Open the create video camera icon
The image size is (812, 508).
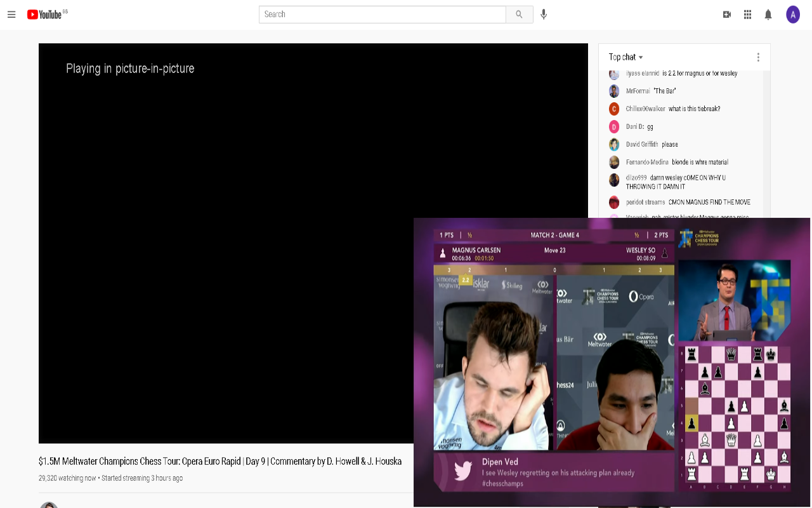coord(727,14)
